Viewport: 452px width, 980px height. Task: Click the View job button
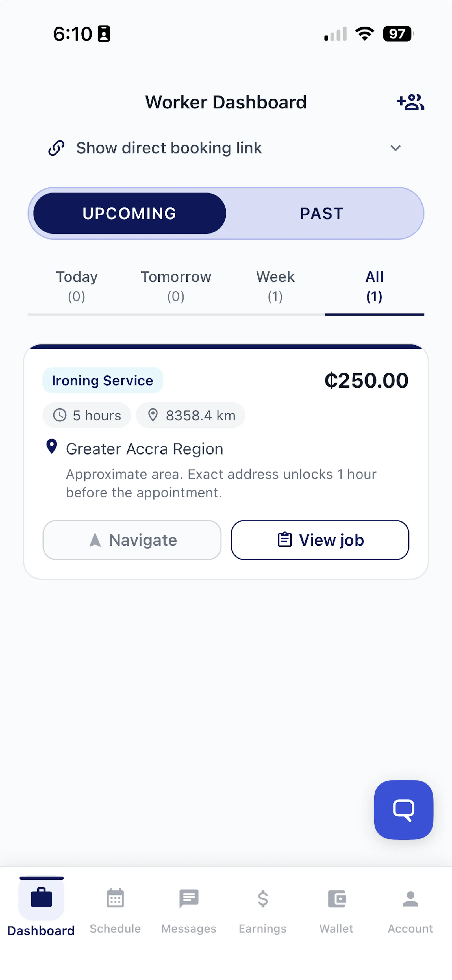(320, 540)
